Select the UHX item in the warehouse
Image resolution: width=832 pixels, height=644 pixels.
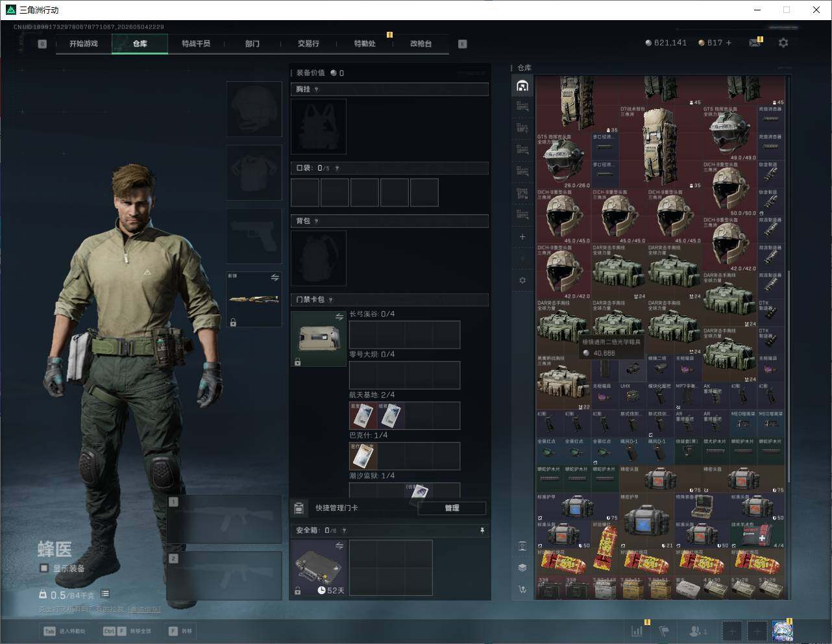[633, 395]
